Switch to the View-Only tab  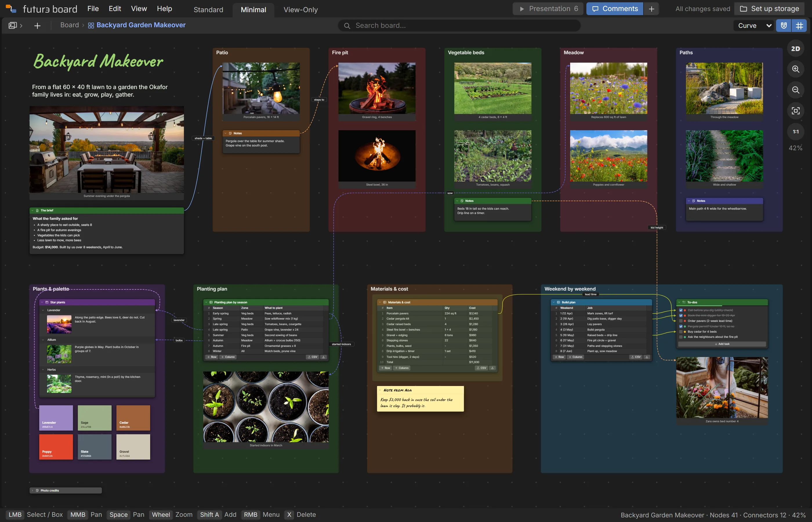[x=301, y=10]
